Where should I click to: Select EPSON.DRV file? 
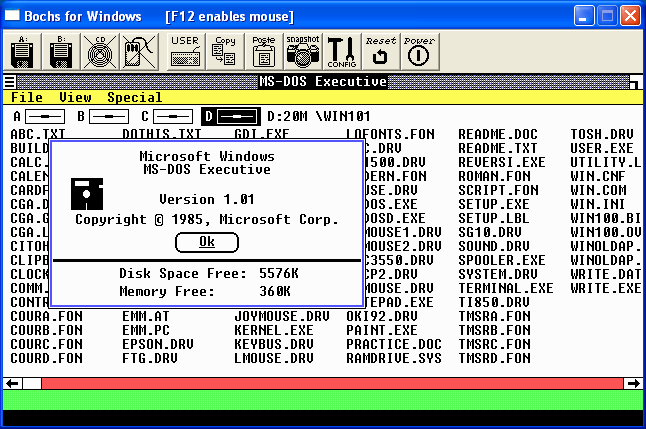click(158, 345)
